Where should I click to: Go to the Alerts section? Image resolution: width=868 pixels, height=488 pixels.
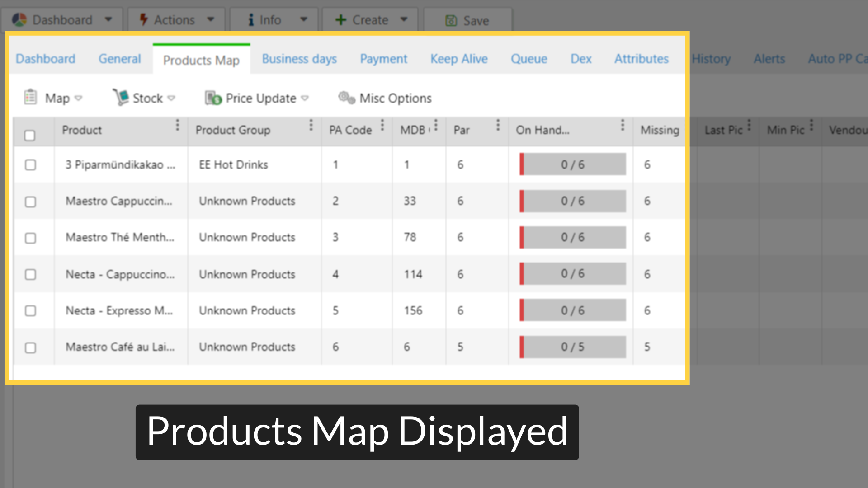point(769,59)
